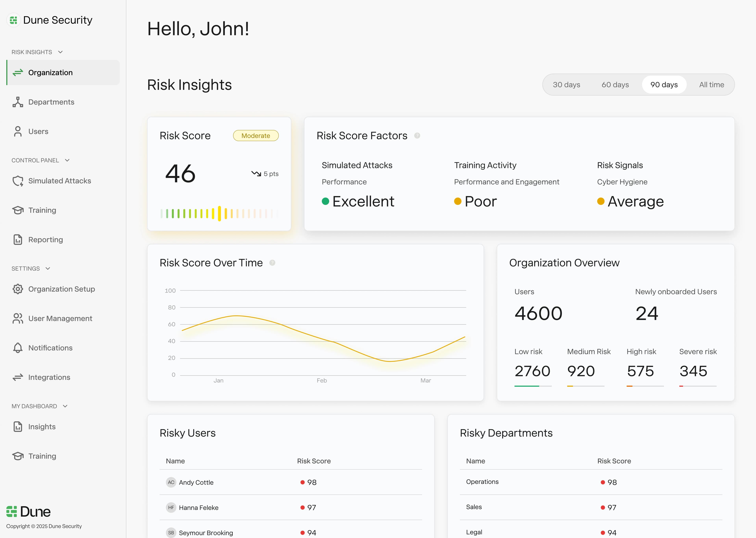Screen dimensions: 756x538
Task: Select the Simulated Attacks icon in the sidebar
Action: point(18,180)
